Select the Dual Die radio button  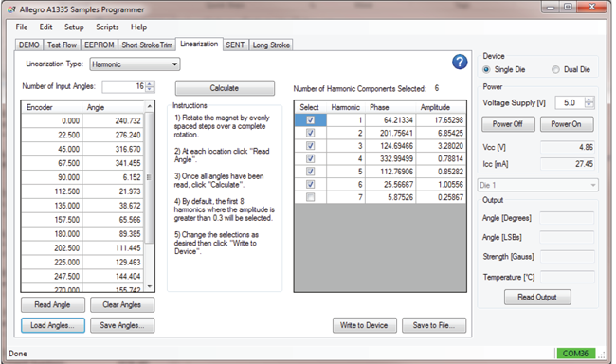click(555, 69)
